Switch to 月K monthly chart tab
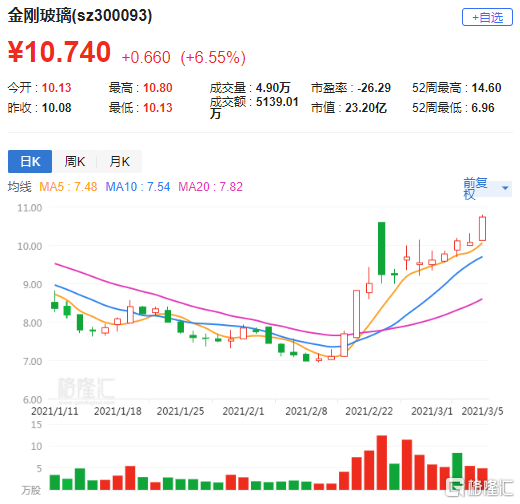The width and height of the screenshot is (520, 504). [120, 162]
